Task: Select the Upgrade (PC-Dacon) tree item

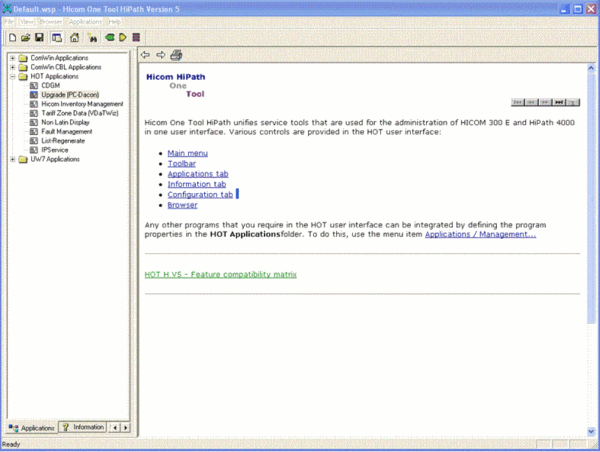Action: point(70,95)
